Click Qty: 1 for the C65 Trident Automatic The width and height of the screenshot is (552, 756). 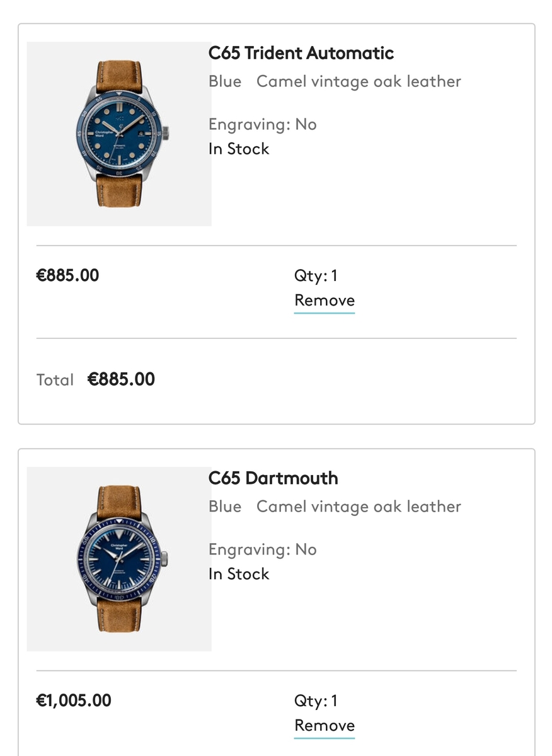[x=316, y=276]
